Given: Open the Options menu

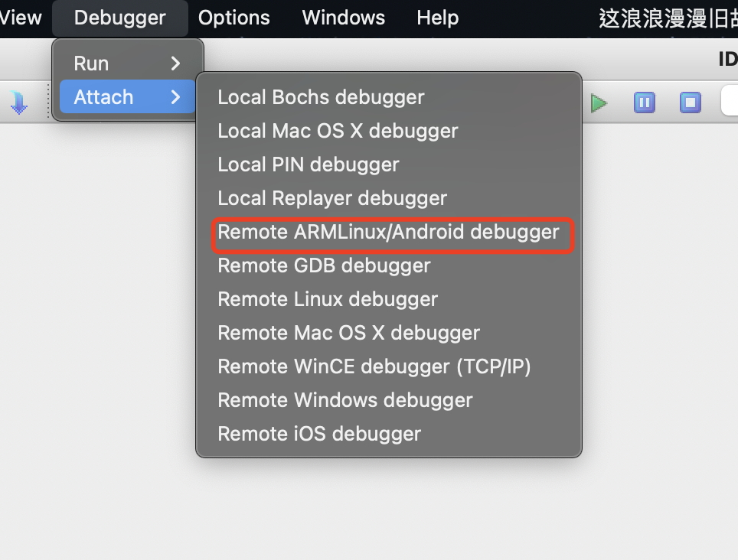Looking at the screenshot, I should click(x=234, y=18).
